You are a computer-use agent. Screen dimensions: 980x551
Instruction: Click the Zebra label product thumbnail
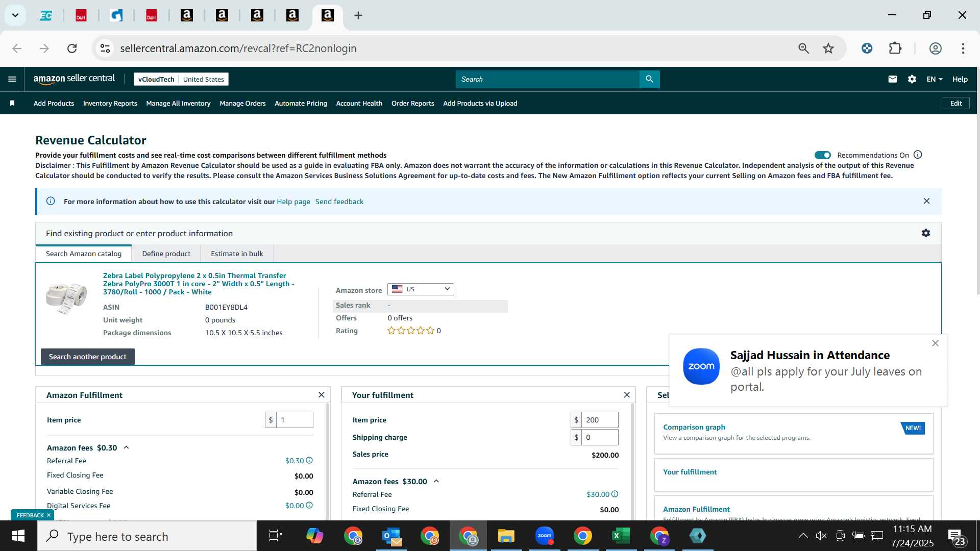coord(66,298)
